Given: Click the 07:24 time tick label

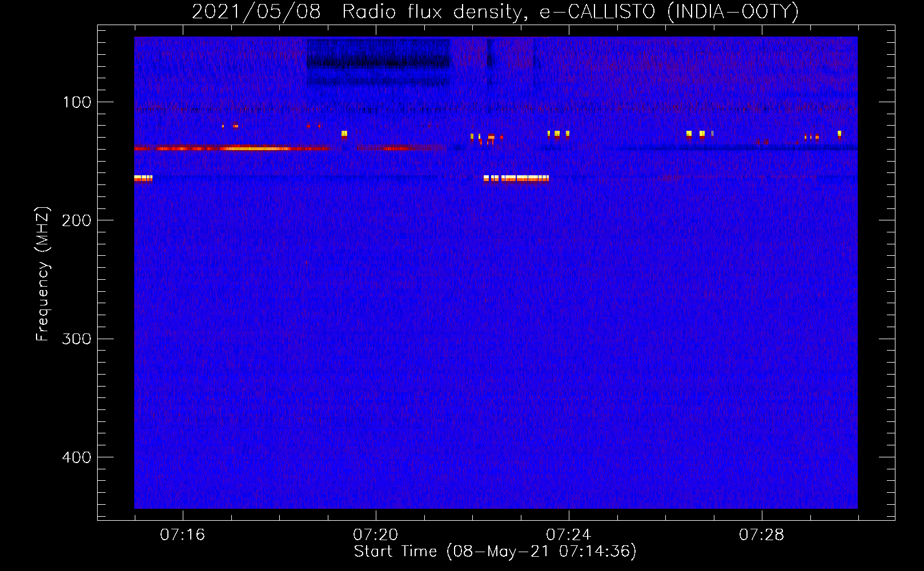Looking at the screenshot, I should pos(568,535).
